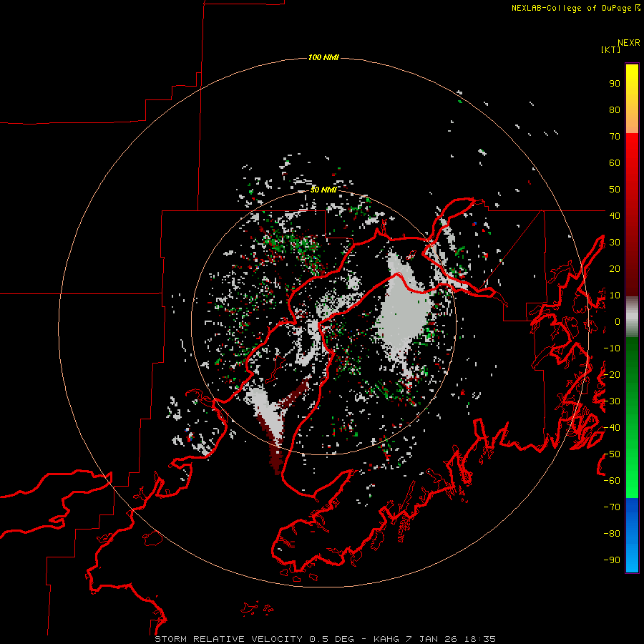
Task: Click the 80 value on the velocity scale
Action: [x=615, y=110]
